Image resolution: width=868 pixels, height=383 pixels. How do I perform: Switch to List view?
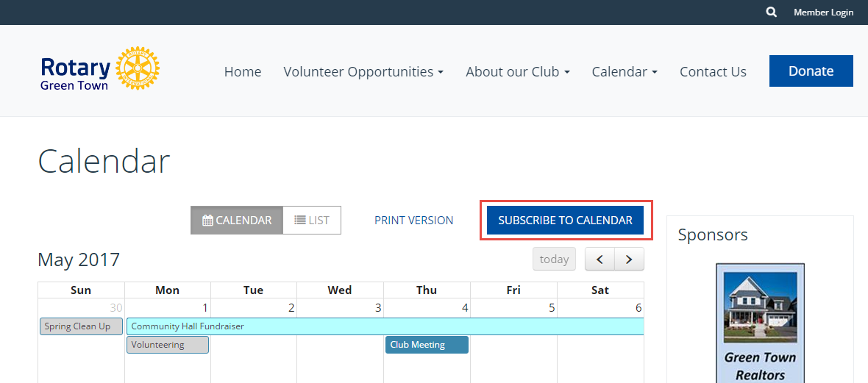[x=312, y=220]
